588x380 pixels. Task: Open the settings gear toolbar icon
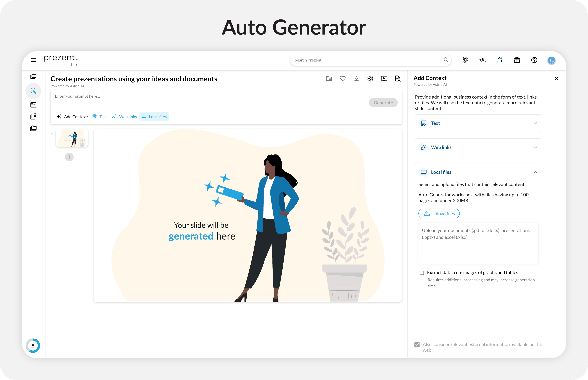[370, 78]
